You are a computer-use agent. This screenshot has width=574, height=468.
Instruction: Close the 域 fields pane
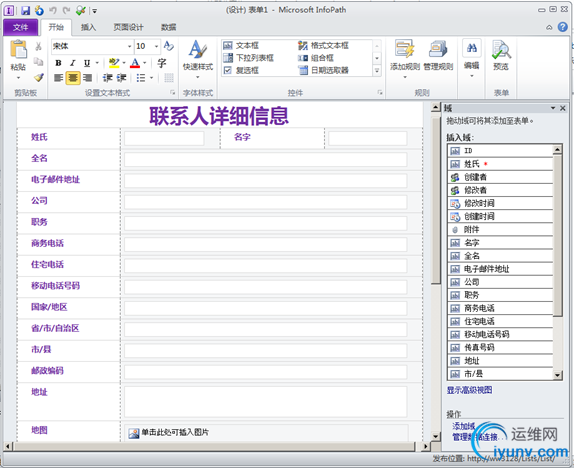[563, 108]
